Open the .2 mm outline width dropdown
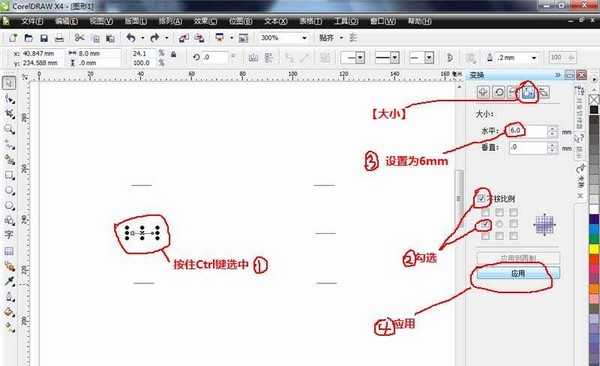600x366 pixels. coord(533,58)
